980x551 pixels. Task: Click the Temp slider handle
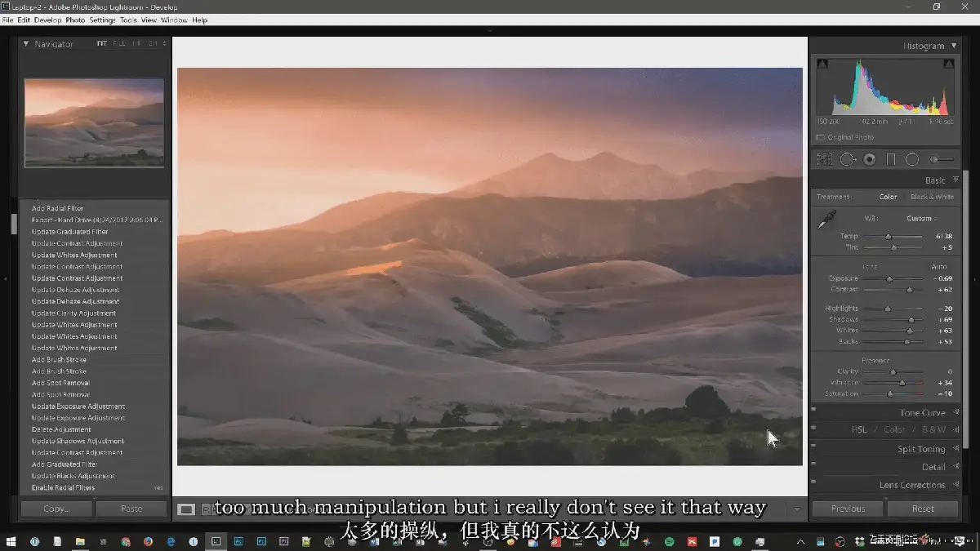[889, 237]
